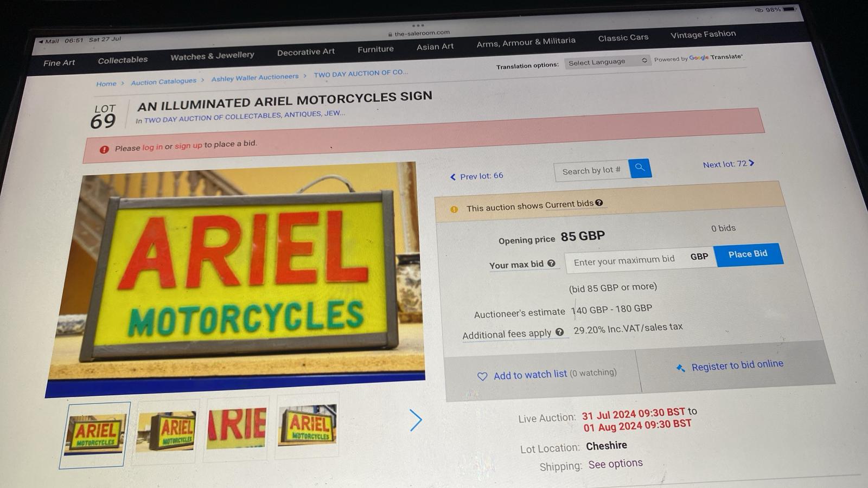The image size is (868, 488).
Task: Click the Place Bid button
Action: pos(748,254)
